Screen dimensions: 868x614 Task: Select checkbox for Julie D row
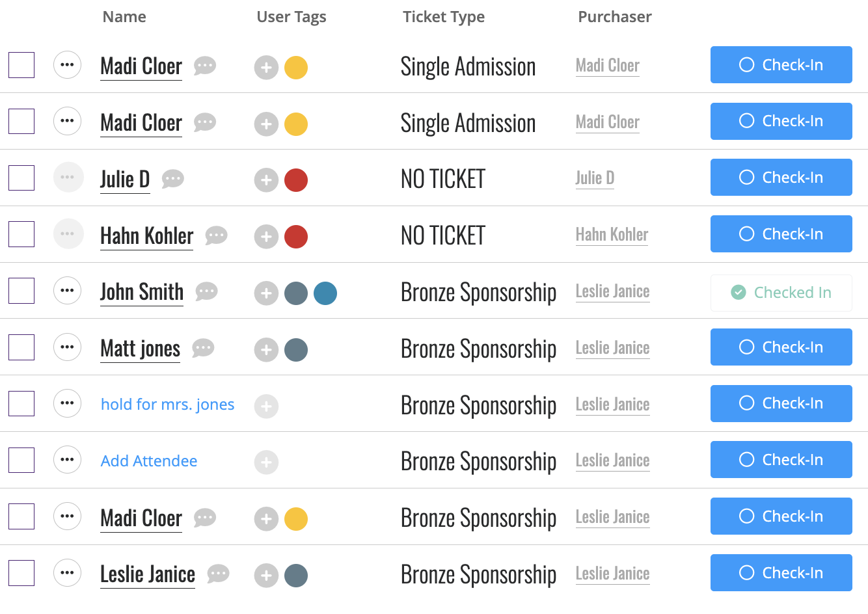pos(21,178)
